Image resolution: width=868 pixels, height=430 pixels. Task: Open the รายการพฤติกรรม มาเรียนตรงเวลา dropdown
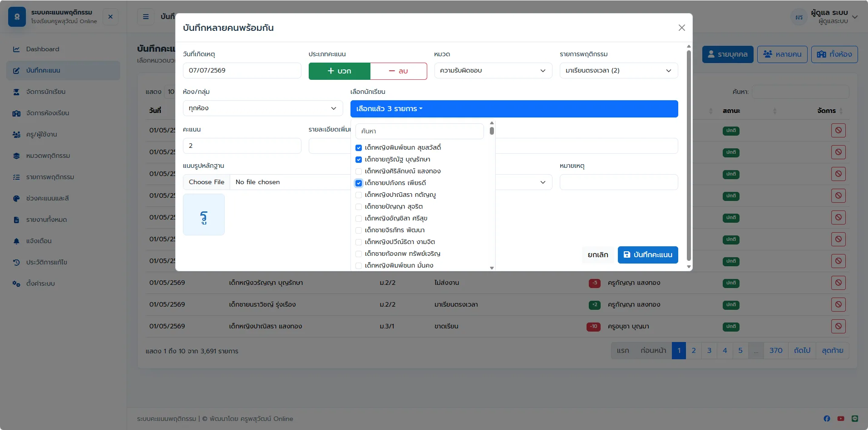tap(618, 71)
